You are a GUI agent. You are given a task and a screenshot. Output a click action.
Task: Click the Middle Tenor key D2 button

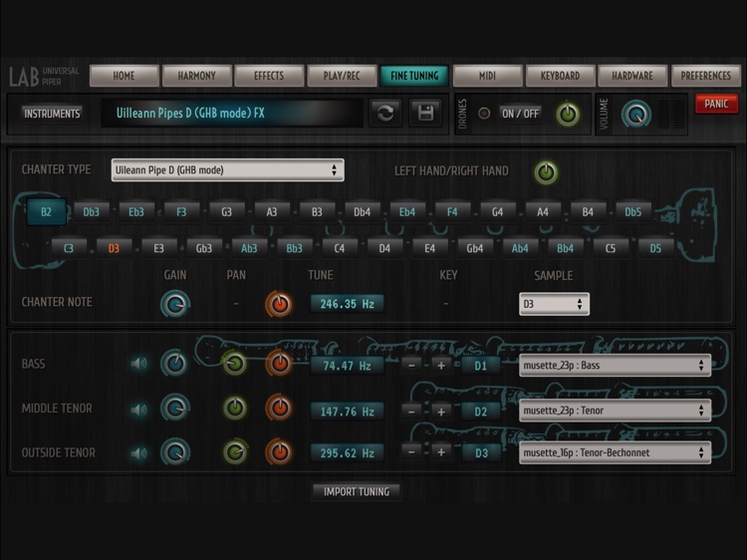(481, 412)
